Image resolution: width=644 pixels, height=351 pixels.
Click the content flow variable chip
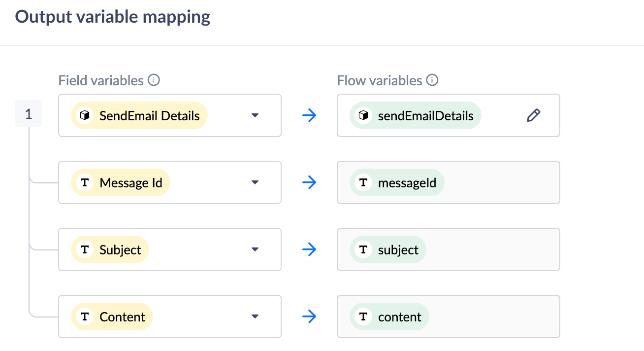coord(389,316)
